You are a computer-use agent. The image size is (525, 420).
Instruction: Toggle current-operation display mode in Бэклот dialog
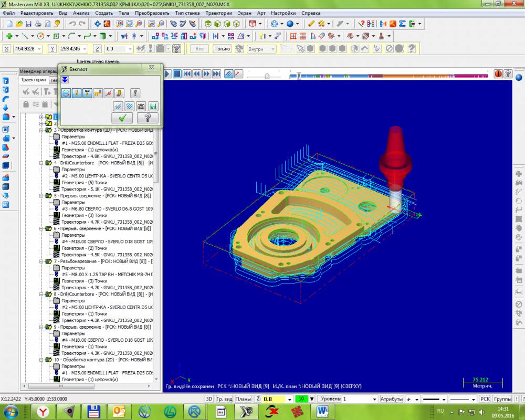tap(66, 93)
